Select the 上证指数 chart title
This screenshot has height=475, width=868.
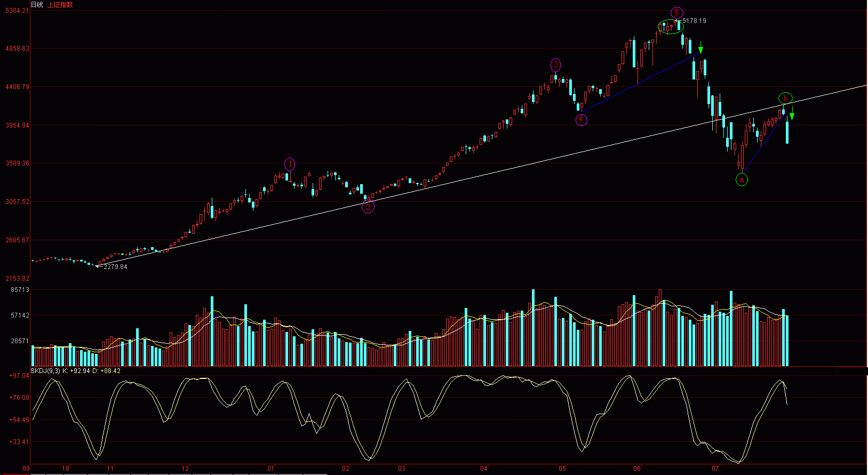(60, 5)
